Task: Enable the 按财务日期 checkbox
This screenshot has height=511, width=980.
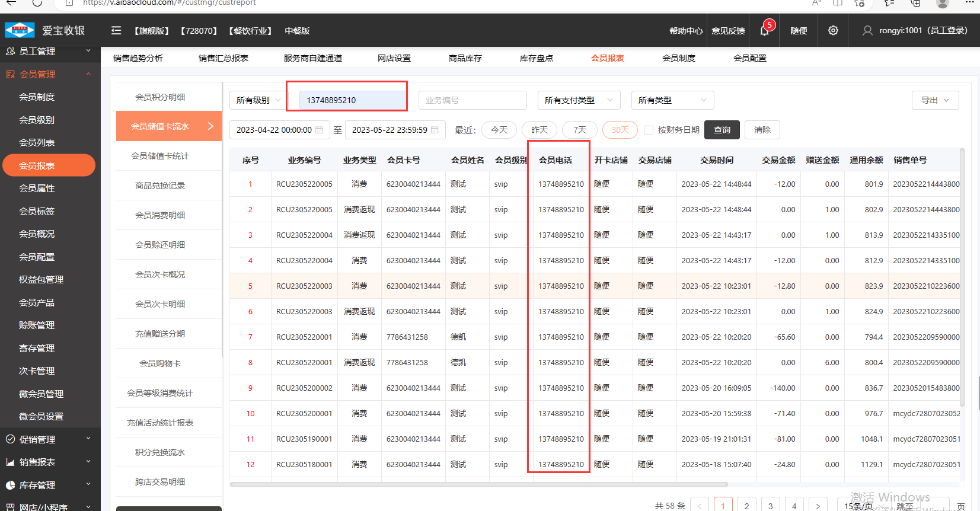Action: (649, 130)
